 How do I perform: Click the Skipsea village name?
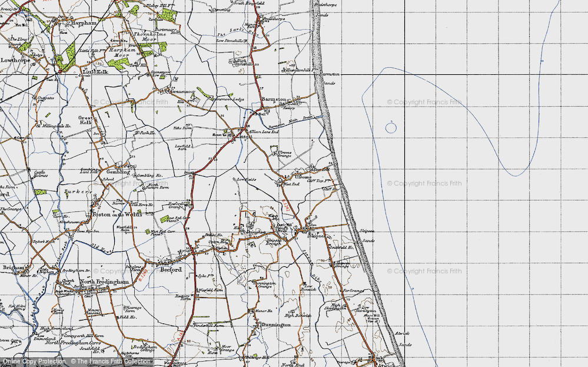(x=317, y=236)
